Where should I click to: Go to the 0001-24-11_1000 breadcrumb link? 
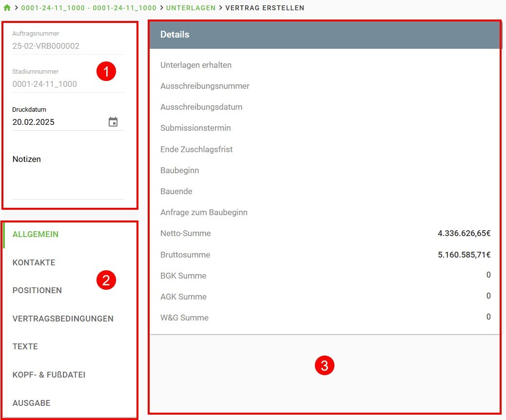coord(89,8)
